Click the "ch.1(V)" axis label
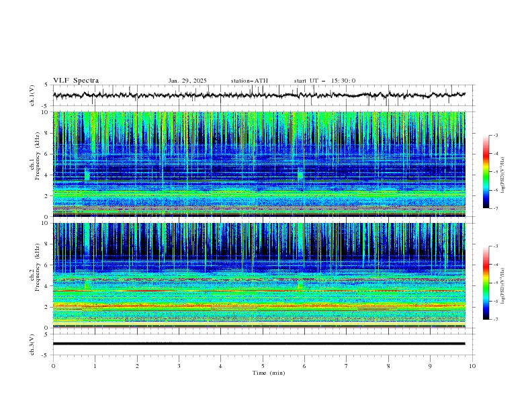Viewport: 532px width, 411px height. [x=32, y=95]
